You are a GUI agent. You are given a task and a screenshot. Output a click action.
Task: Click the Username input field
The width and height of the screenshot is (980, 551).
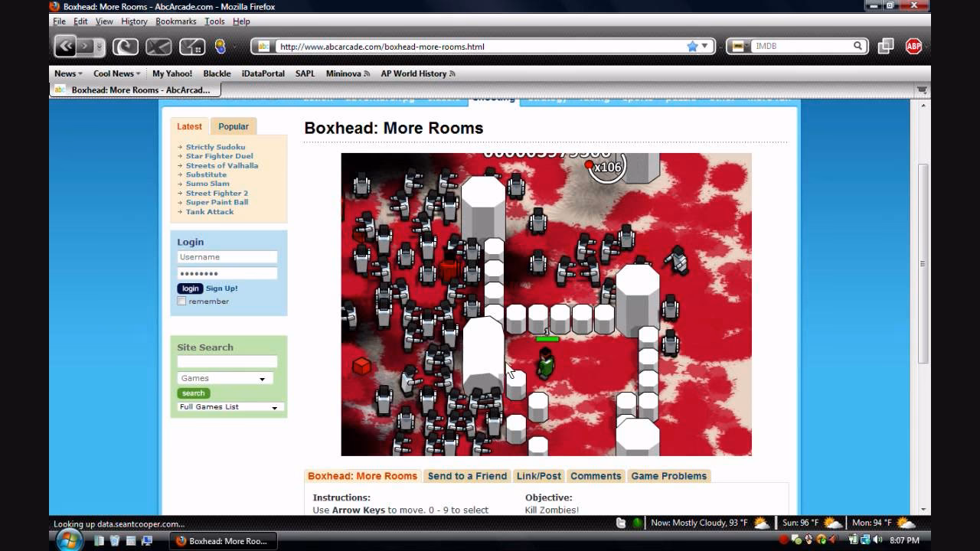227,257
